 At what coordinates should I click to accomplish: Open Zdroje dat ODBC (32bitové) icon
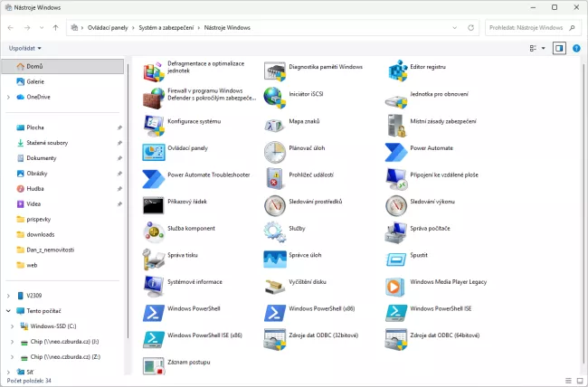(275, 339)
